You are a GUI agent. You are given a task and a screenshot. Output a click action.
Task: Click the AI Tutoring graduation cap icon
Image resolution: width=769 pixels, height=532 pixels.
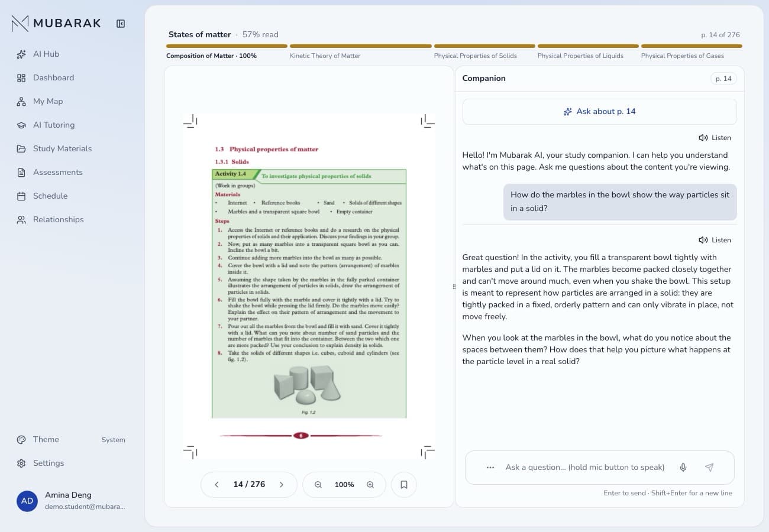coord(21,125)
